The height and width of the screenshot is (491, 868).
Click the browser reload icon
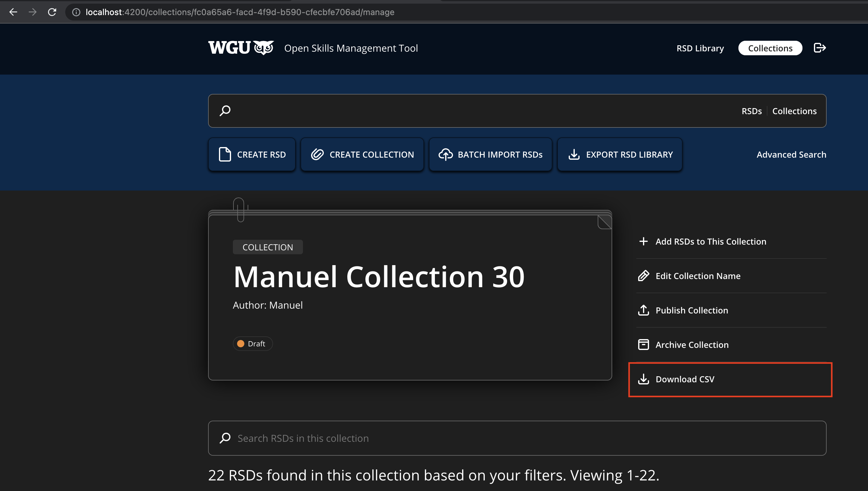[52, 12]
